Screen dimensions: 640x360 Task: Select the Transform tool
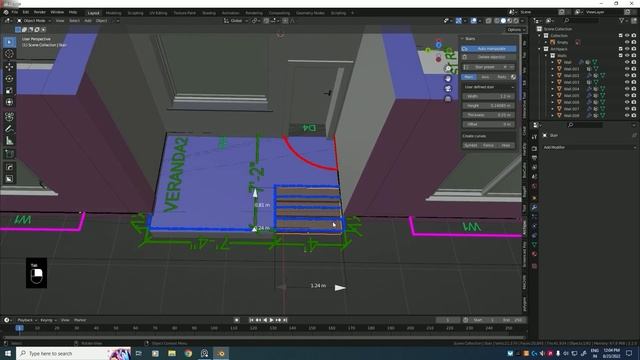tap(9, 102)
